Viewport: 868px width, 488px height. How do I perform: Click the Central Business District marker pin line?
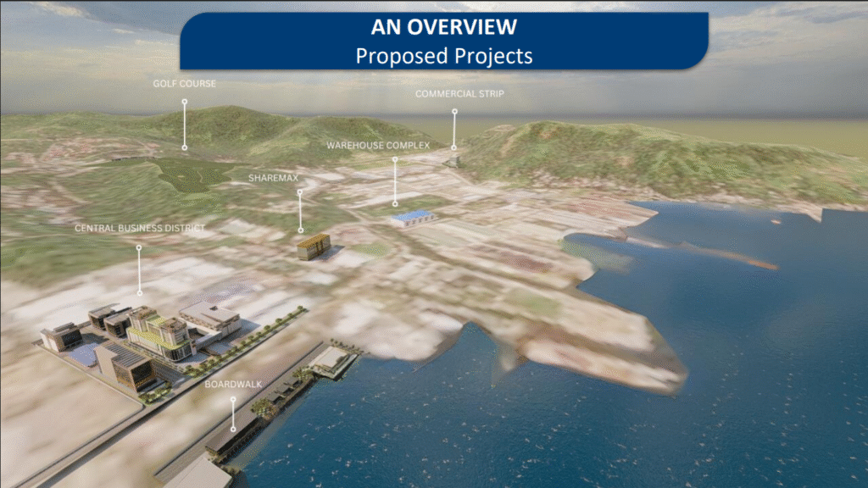click(x=139, y=271)
